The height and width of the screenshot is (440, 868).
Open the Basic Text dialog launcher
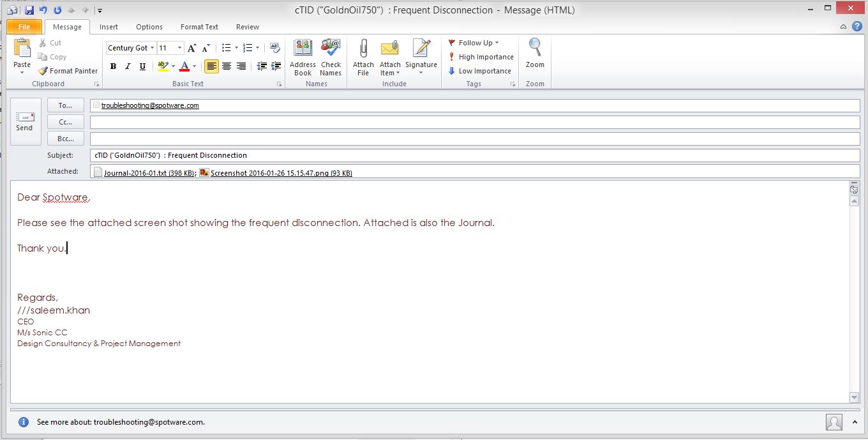click(279, 84)
